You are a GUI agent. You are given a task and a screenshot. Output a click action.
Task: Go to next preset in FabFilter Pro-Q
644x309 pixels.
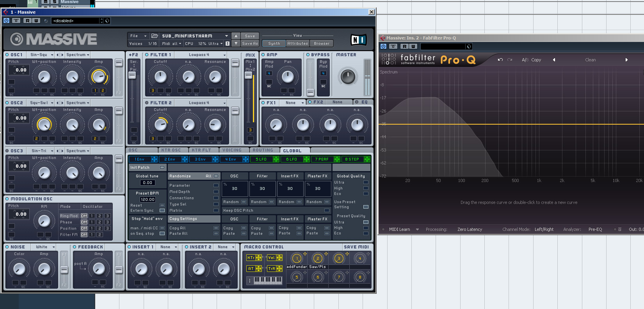626,60
